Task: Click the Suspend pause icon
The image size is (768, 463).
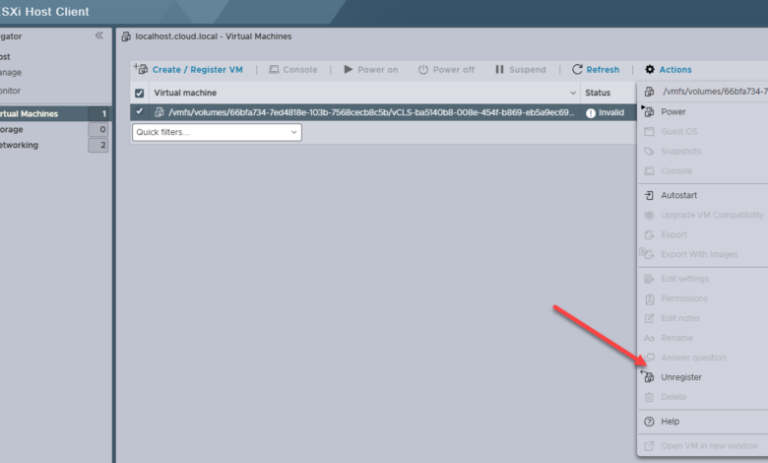Action: [499, 70]
